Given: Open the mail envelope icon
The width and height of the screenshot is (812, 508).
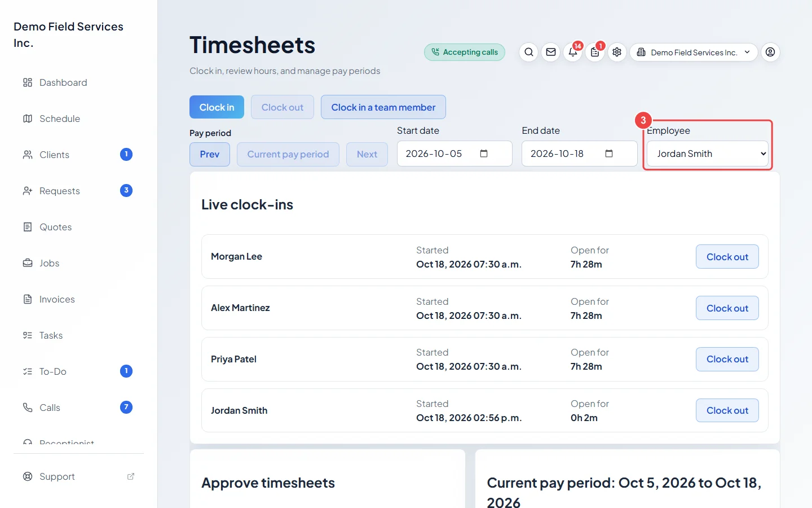Looking at the screenshot, I should point(551,52).
